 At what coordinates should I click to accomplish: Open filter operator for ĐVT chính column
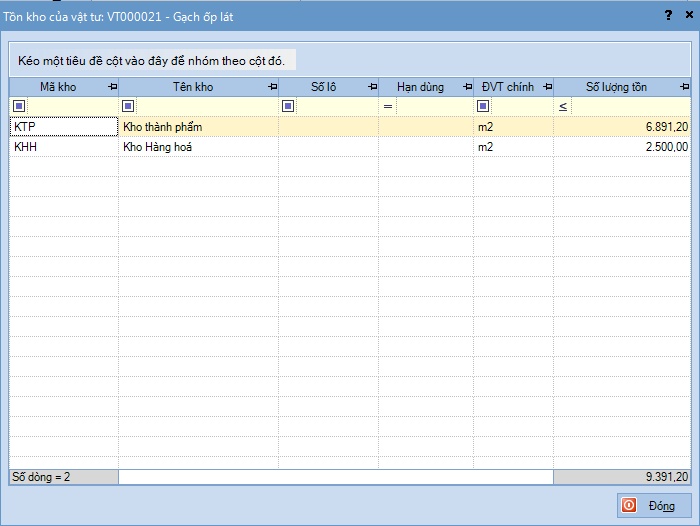[483, 107]
